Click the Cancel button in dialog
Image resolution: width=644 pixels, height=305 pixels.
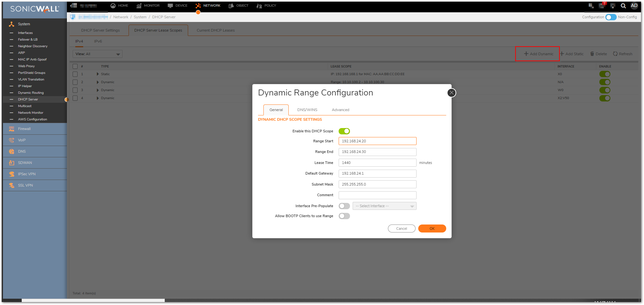click(401, 229)
